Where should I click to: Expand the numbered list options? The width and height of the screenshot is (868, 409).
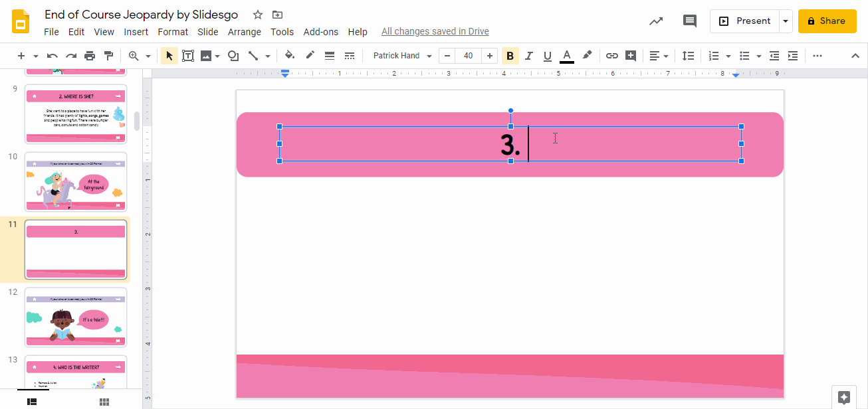[726, 55]
